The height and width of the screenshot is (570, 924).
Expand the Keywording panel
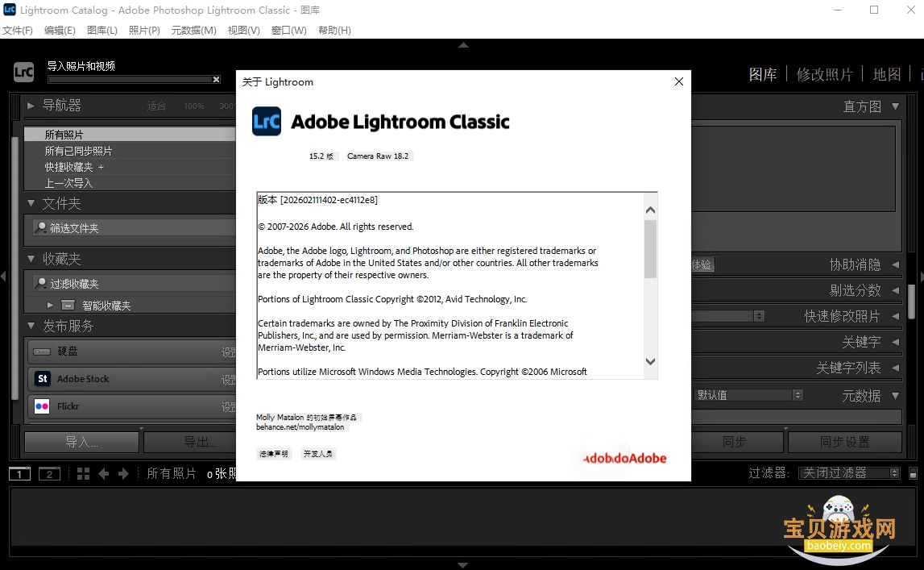click(x=895, y=342)
